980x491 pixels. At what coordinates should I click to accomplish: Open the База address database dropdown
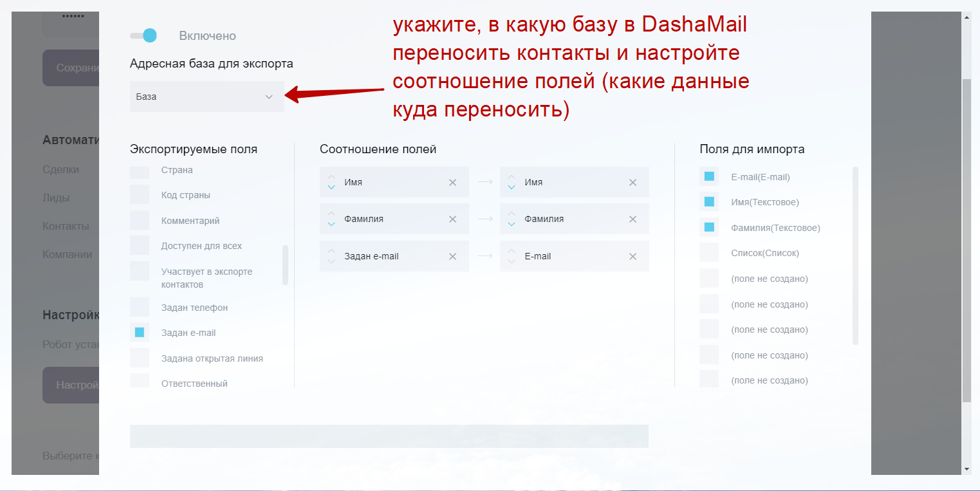(207, 97)
